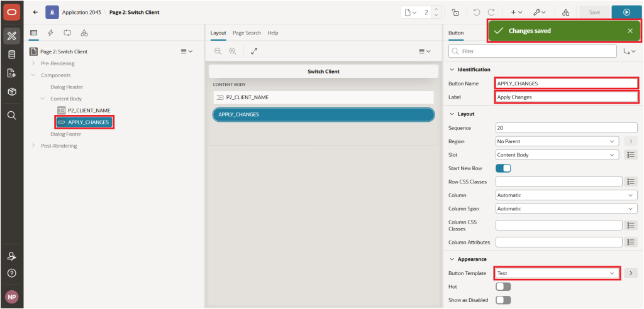Click the Redo icon
Viewport: 644px width, 309px height.
[x=491, y=13]
